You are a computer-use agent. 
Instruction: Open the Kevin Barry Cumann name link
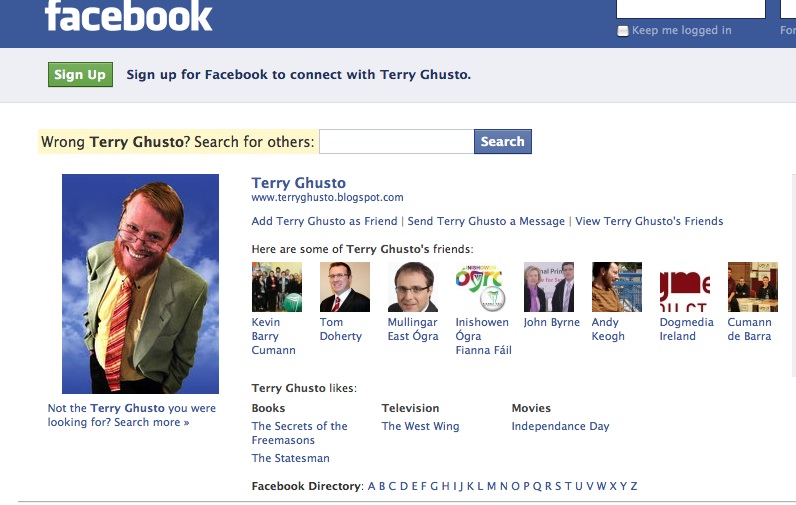pos(273,336)
